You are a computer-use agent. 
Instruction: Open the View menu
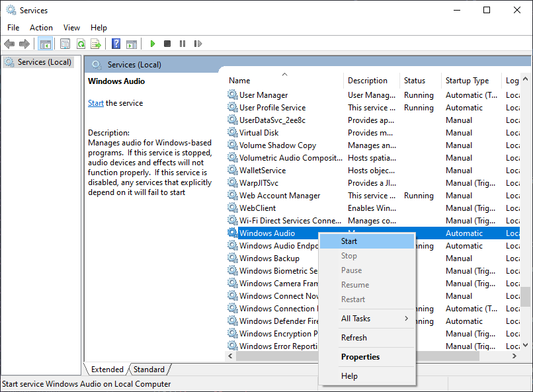(x=71, y=28)
